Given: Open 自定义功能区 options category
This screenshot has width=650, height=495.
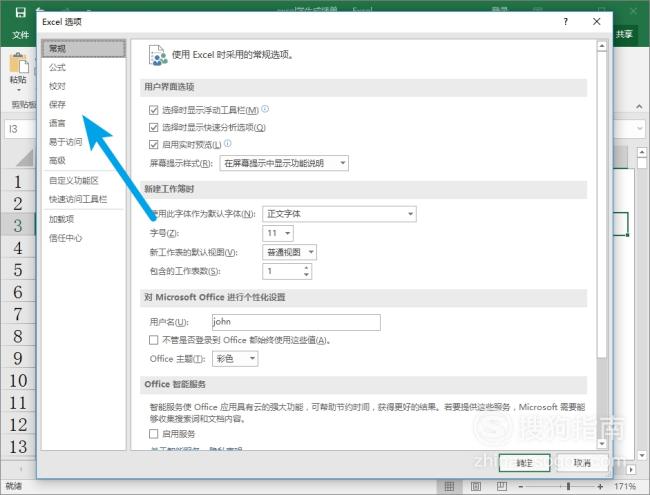Looking at the screenshot, I should point(74,180).
